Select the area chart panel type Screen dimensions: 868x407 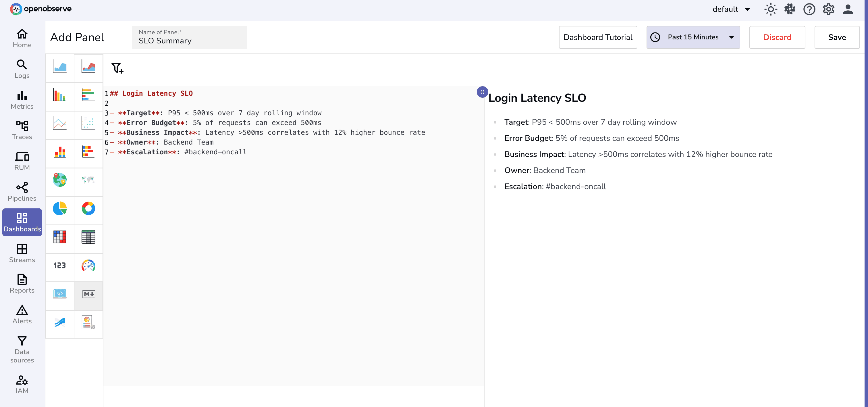pyautogui.click(x=60, y=68)
